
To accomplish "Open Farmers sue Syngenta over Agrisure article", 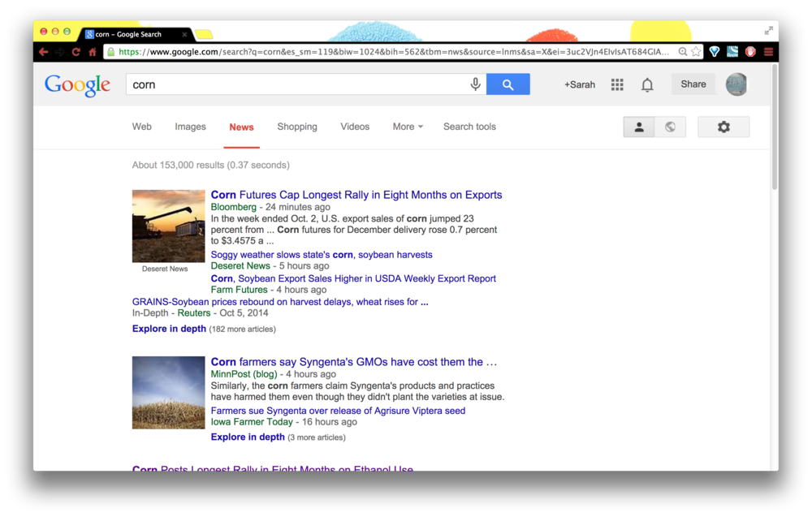I will (x=338, y=411).
